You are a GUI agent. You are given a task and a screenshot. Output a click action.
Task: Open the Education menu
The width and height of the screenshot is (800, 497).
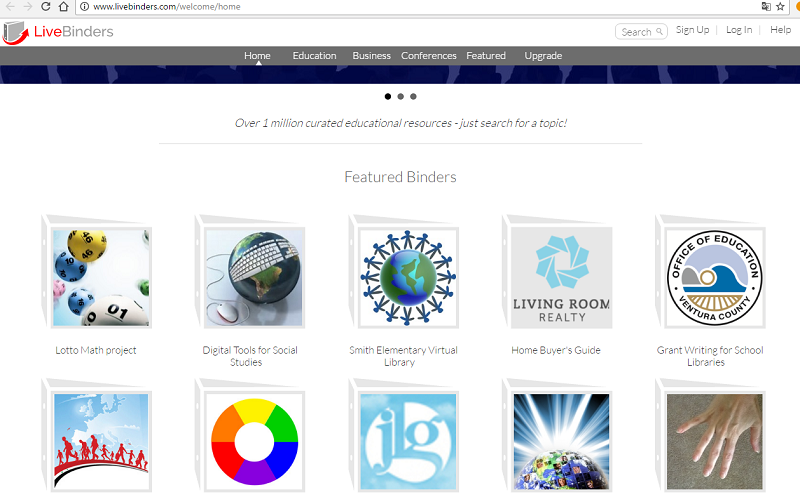click(x=314, y=56)
